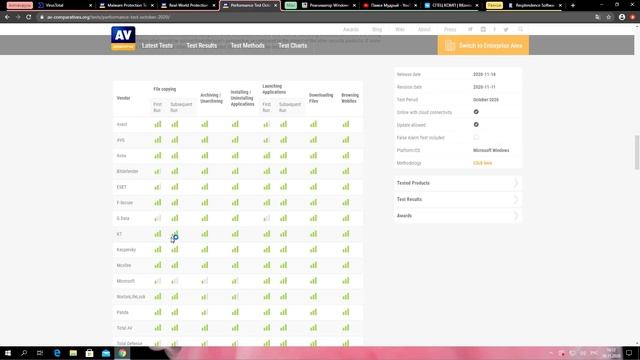Switch to Malware Protection Test tab

click(x=126, y=5)
